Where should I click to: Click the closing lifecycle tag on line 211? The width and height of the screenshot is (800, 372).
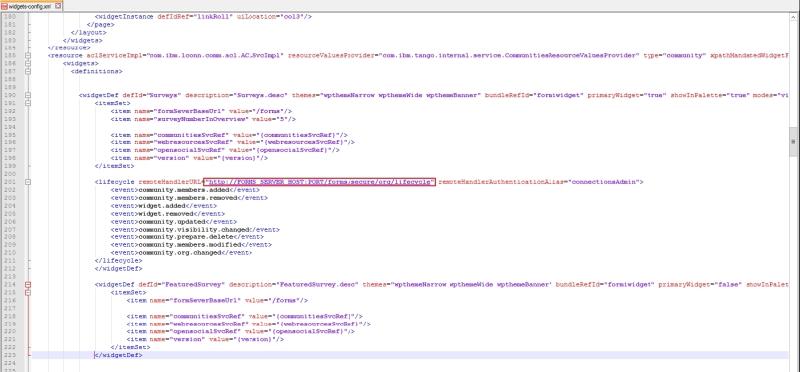pos(118,261)
